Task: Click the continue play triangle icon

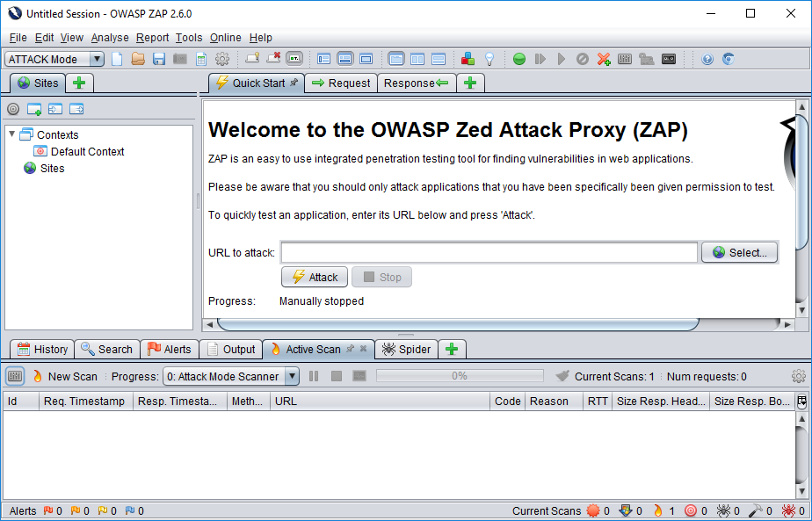Action: pos(562,59)
